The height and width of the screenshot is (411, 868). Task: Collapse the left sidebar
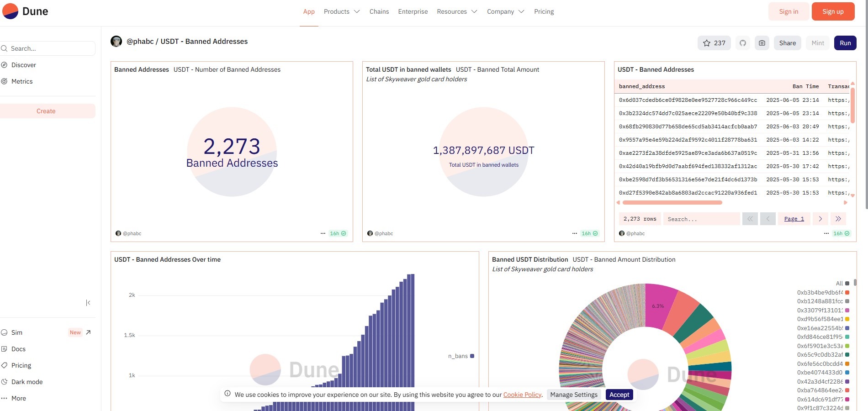coord(88,303)
